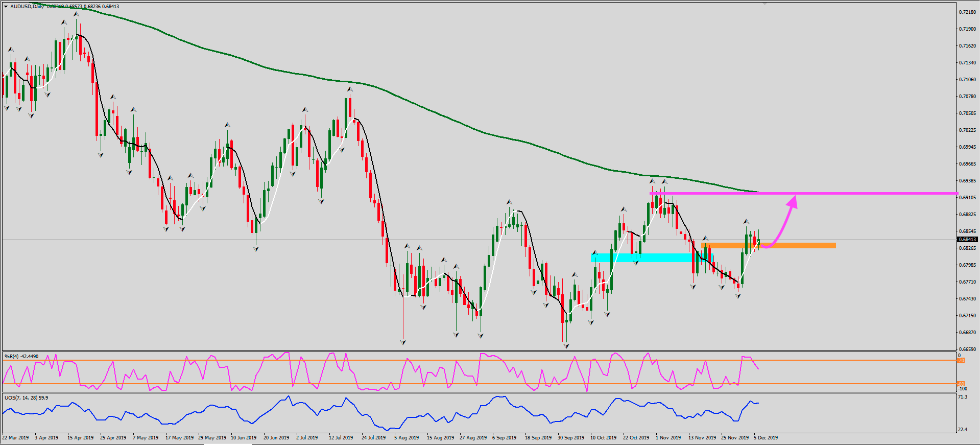This screenshot has width=980, height=445.
Task: Click the 0.68265 price axis label
Action: [967, 248]
